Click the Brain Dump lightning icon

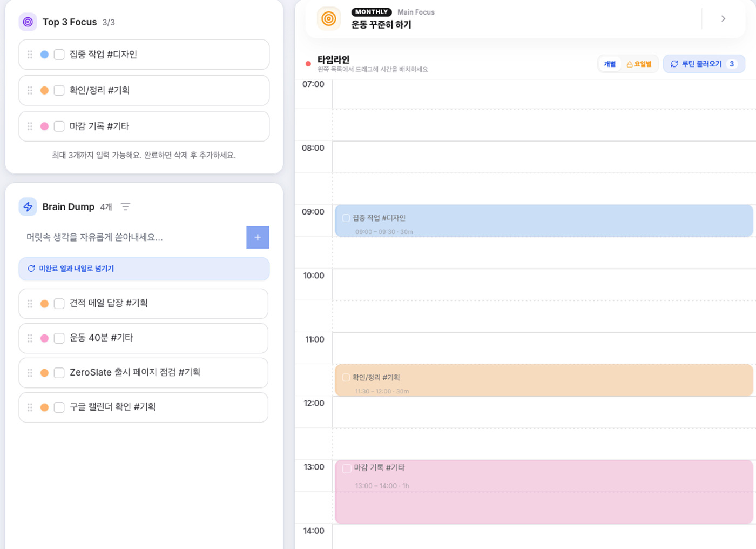[x=28, y=207]
